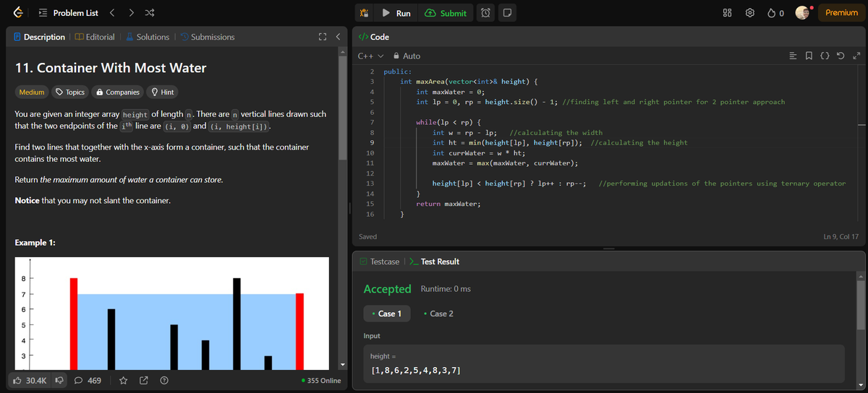Screen dimensions: 868x393
Task: Show the Hint
Action: coord(163,92)
